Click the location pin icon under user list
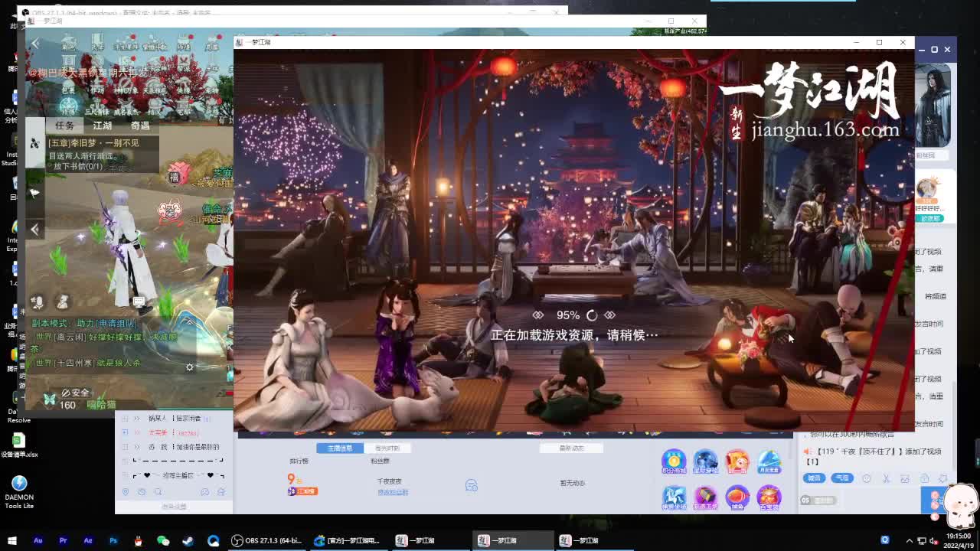This screenshot has height=551, width=980. pyautogui.click(x=126, y=492)
